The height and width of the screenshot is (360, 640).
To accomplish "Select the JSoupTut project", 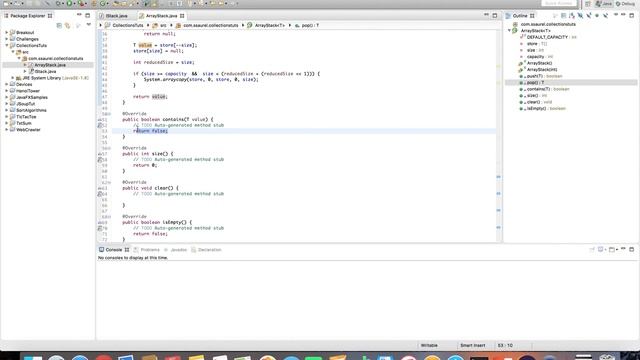I will tap(25, 104).
